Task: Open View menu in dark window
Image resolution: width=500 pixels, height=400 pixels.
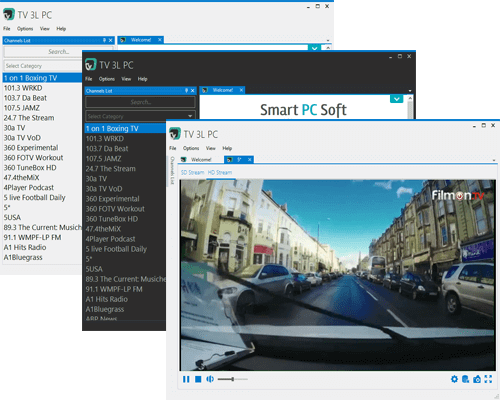Action: (x=126, y=79)
